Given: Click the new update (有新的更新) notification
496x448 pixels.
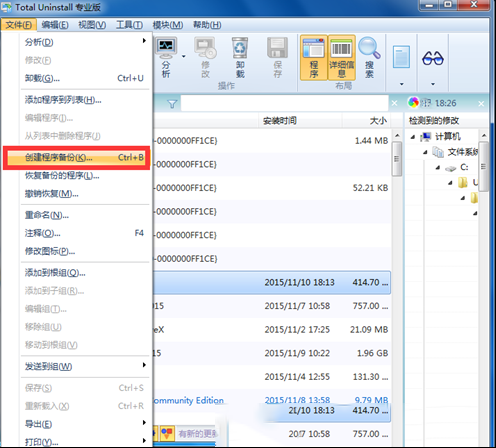Looking at the screenshot, I should coord(197,433).
